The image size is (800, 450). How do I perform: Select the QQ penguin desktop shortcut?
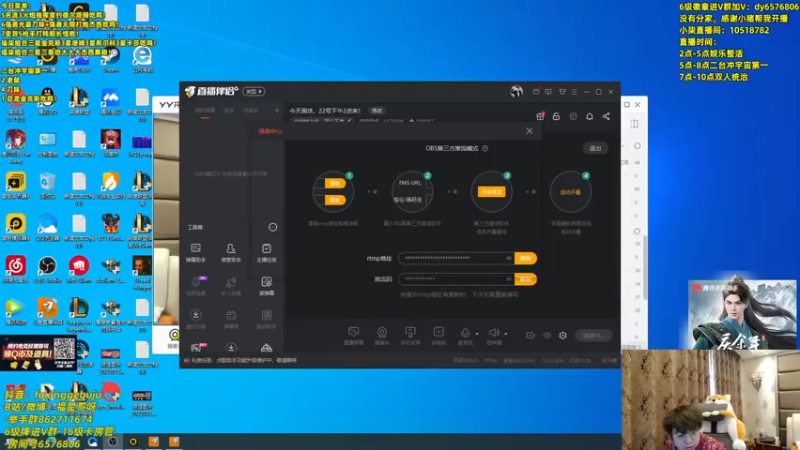[x=47, y=101]
